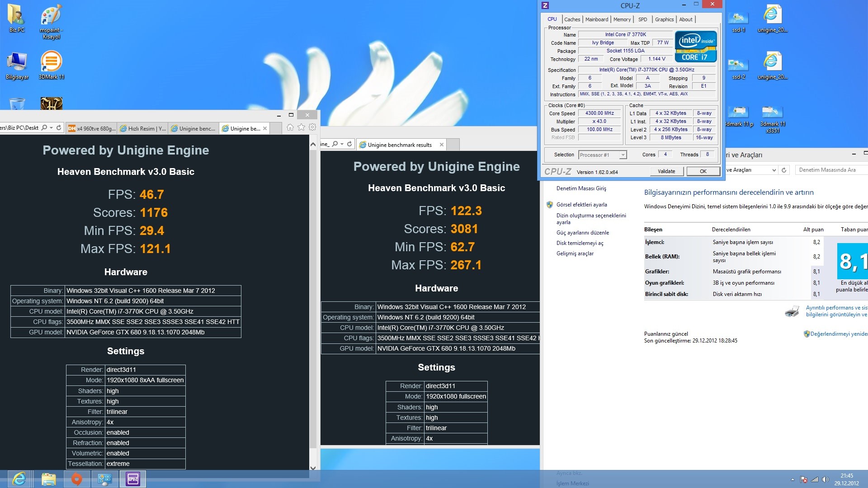Open Gelişmiş araçlar link
The width and height of the screenshot is (868, 488).
pos(575,253)
